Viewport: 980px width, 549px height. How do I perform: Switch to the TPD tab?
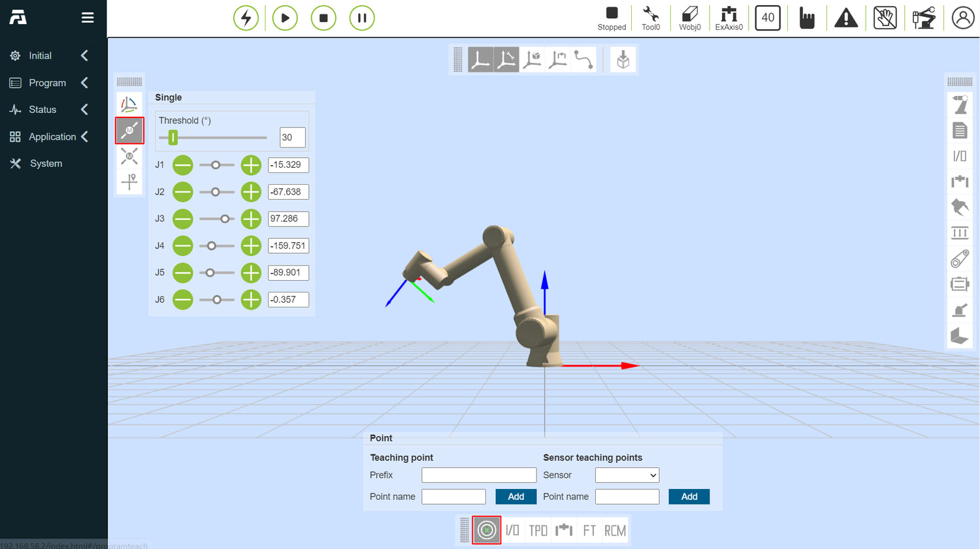pyautogui.click(x=538, y=530)
